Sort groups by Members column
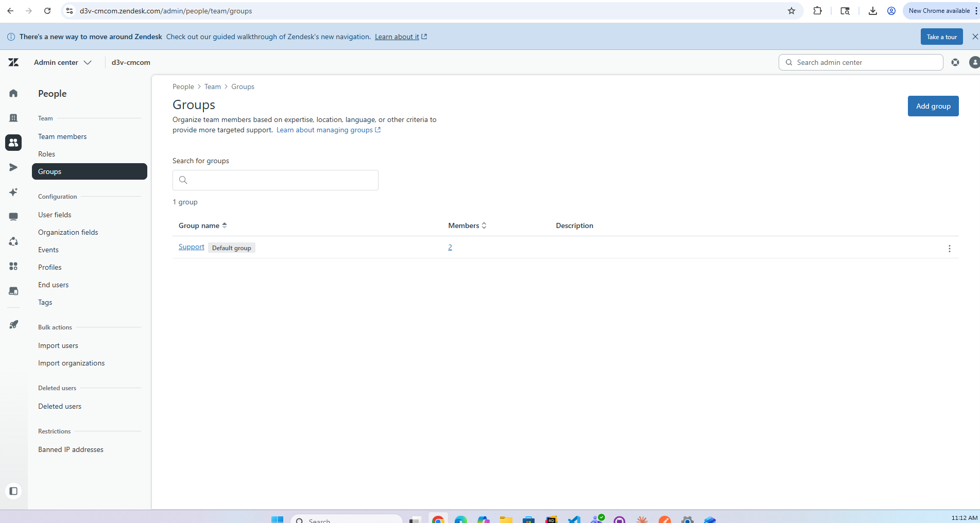The image size is (980, 523). click(467, 225)
